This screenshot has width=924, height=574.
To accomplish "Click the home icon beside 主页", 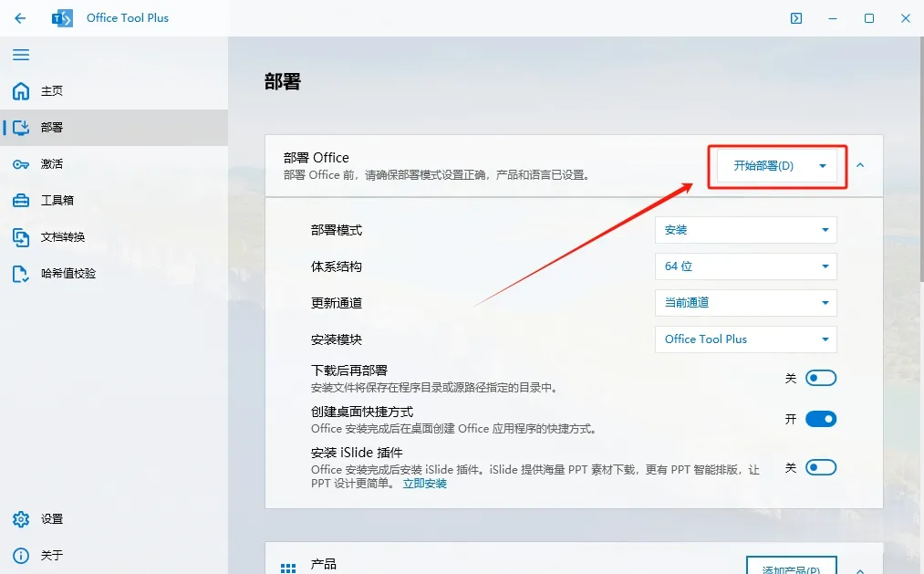I will click(x=21, y=90).
